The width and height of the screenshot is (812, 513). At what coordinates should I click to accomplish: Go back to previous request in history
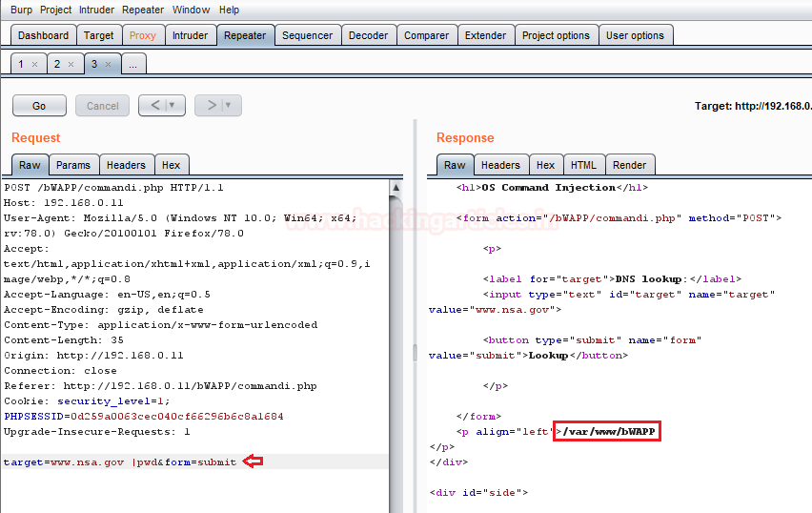coord(155,105)
